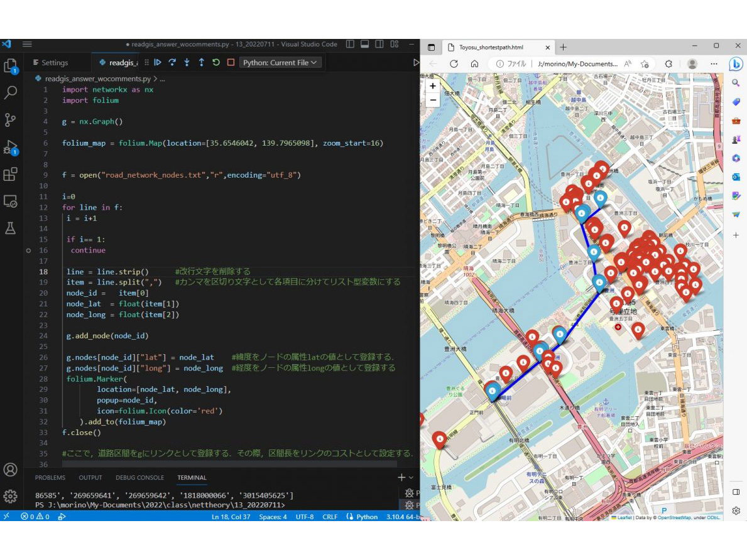Image resolution: width=747 pixels, height=560 pixels.
Task: Restart the debug session
Action: (x=216, y=63)
